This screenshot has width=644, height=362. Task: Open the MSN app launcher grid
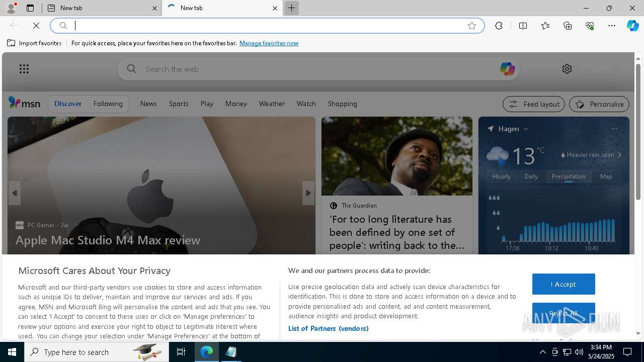coord(24,69)
